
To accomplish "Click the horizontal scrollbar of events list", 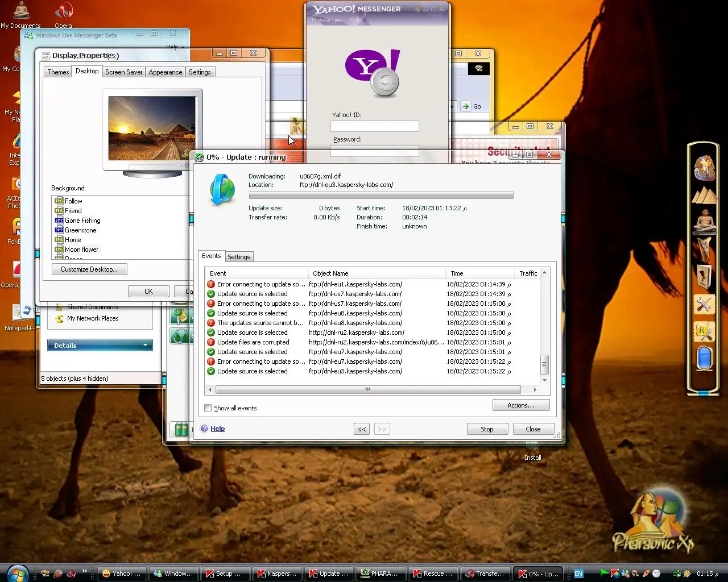I will [x=368, y=389].
